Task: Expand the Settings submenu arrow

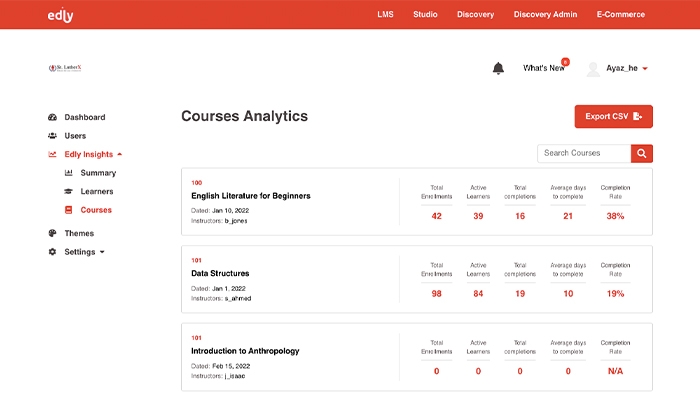Action: coord(102,252)
